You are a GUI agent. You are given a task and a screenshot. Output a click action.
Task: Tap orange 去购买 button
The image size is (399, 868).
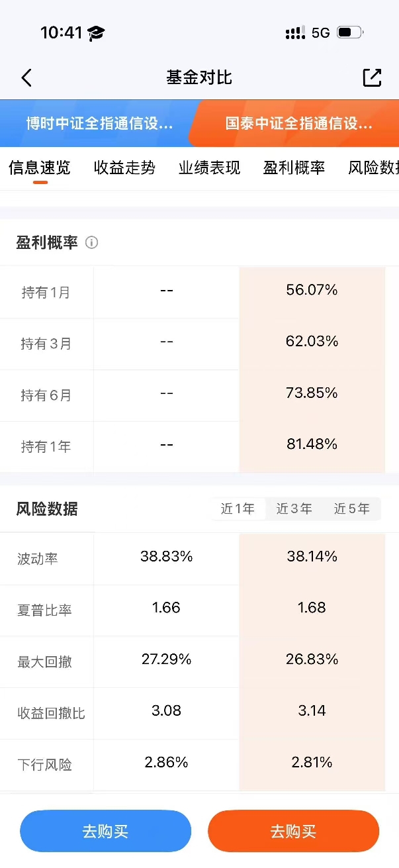click(x=293, y=832)
